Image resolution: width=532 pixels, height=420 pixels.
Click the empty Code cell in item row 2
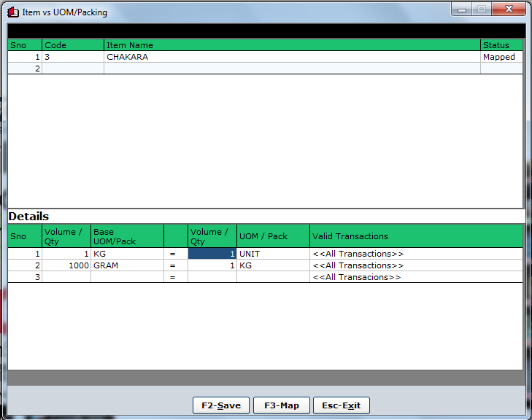[x=72, y=69]
